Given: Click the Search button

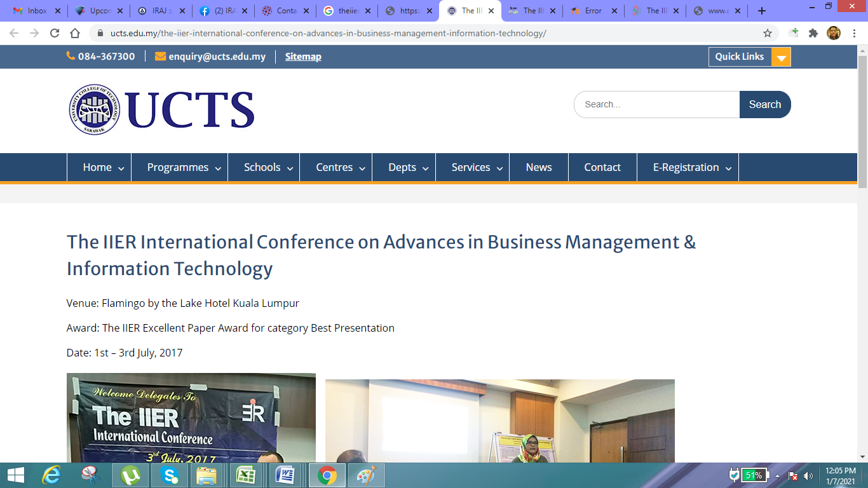Looking at the screenshot, I should 765,105.
